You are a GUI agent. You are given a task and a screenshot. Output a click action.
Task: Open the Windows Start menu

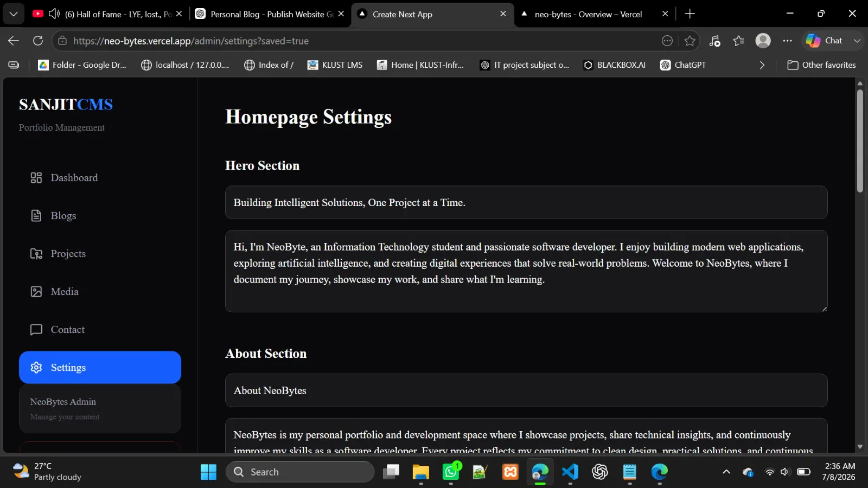pos(208,472)
